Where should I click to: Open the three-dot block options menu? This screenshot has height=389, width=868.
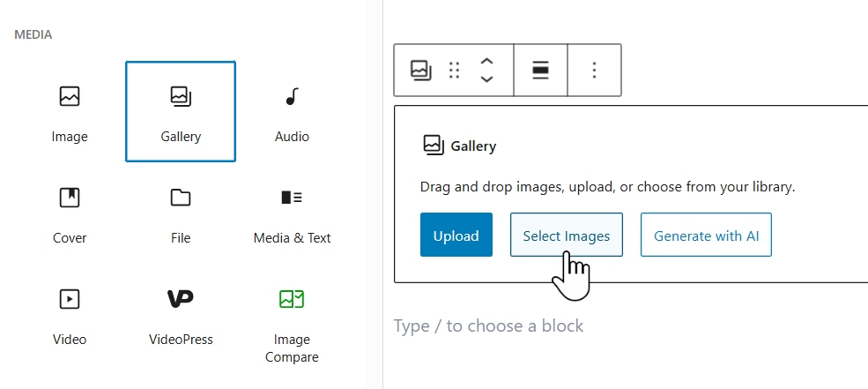pos(595,71)
